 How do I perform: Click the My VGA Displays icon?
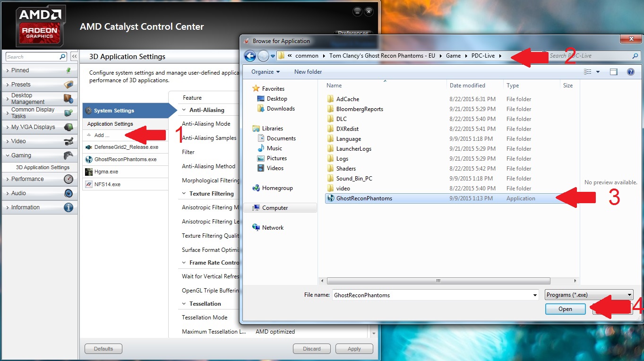(69, 127)
